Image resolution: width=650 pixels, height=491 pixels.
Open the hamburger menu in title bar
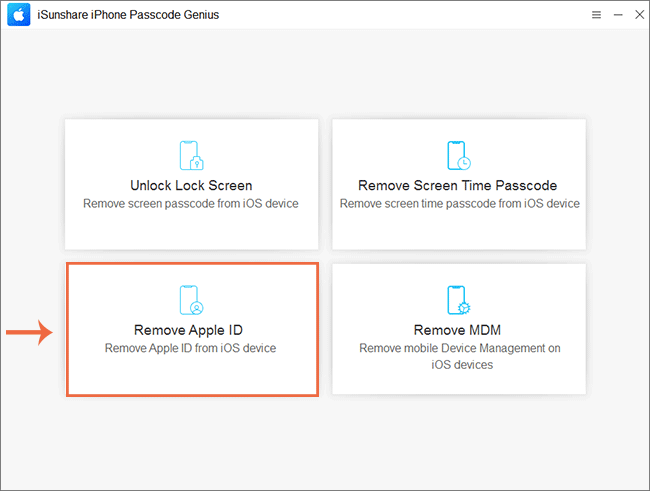coord(596,15)
